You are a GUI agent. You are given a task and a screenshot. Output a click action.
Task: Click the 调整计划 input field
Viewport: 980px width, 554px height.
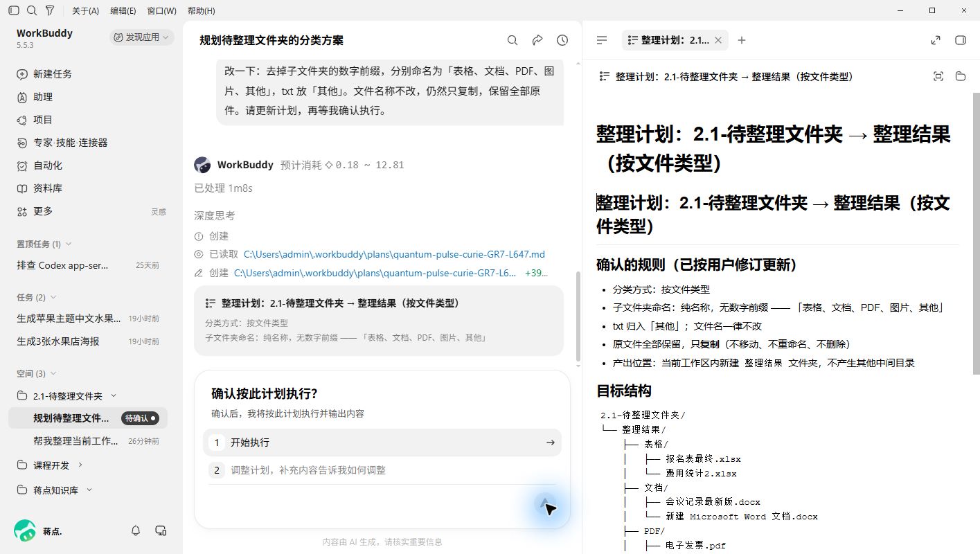point(382,470)
